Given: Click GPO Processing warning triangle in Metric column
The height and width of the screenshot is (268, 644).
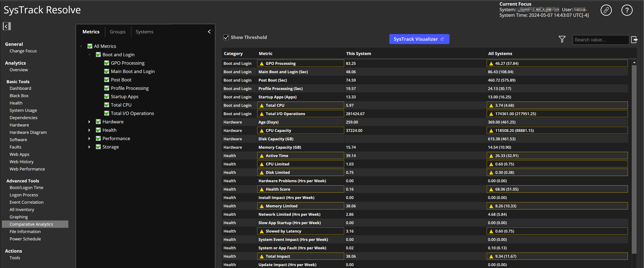Looking at the screenshot, I should tap(262, 63).
